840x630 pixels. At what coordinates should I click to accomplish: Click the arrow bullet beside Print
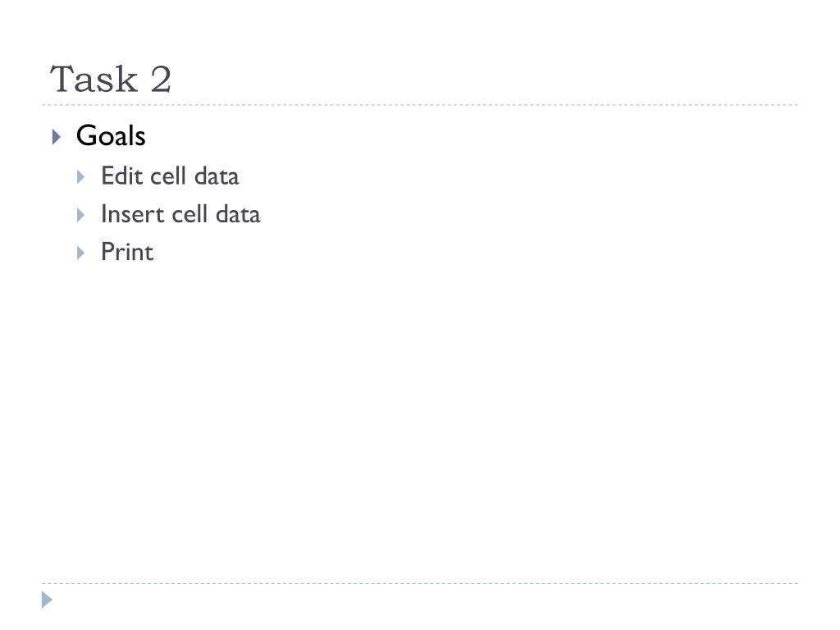coord(81,253)
